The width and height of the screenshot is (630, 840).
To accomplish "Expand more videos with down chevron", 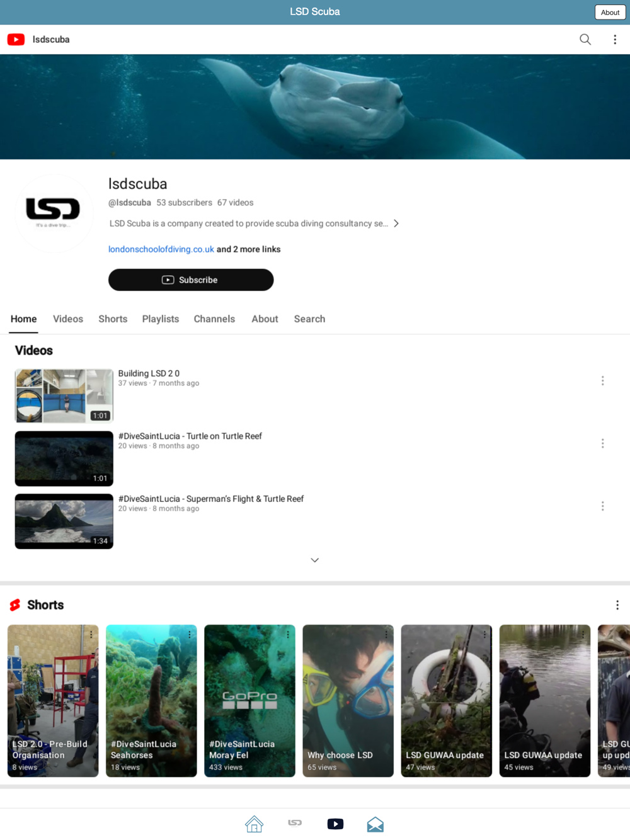I will pos(315,560).
